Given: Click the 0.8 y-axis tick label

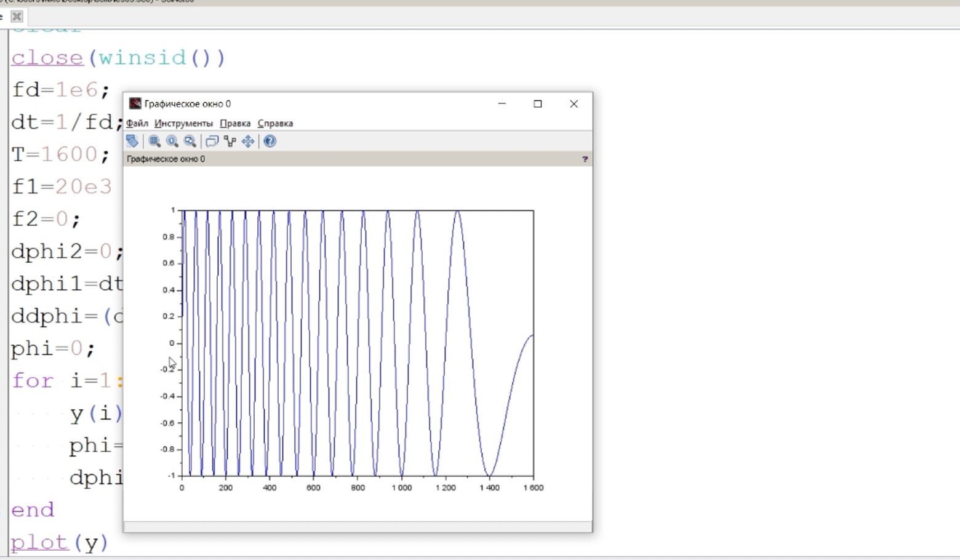Looking at the screenshot, I should [169, 237].
